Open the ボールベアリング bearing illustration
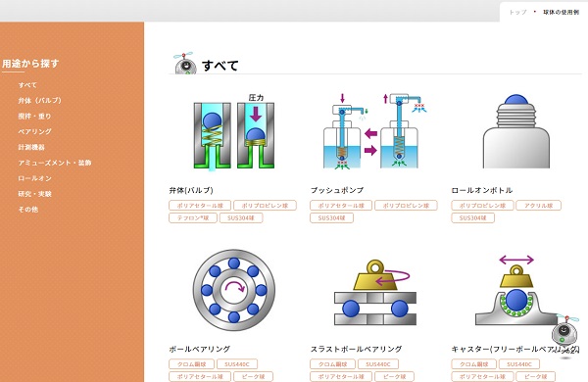This screenshot has height=382, width=588. click(234, 290)
